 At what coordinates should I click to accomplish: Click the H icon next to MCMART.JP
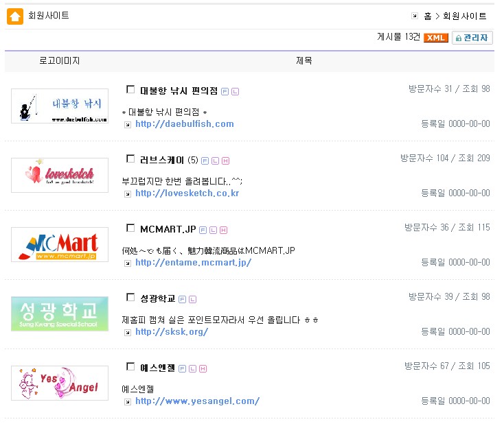click(x=223, y=230)
